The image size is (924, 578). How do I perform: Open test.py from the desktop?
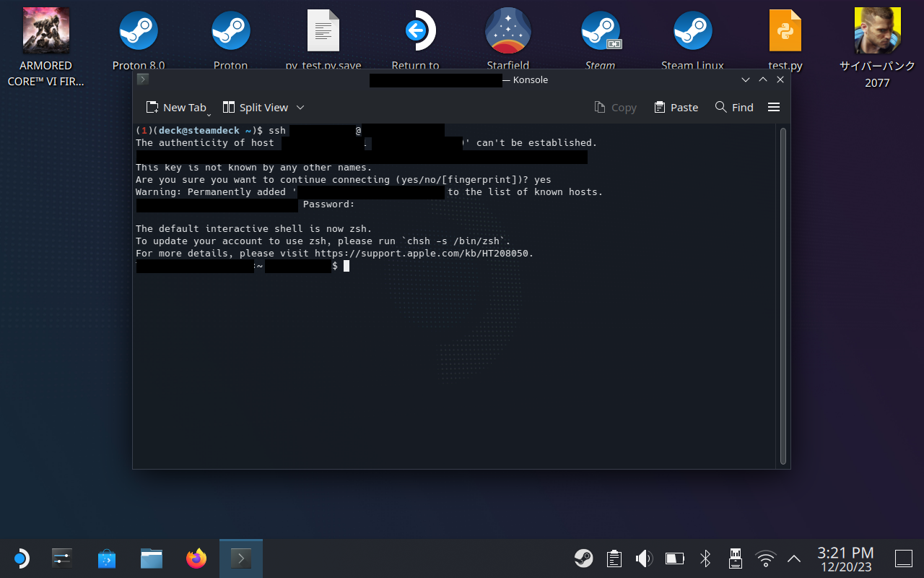point(785,30)
